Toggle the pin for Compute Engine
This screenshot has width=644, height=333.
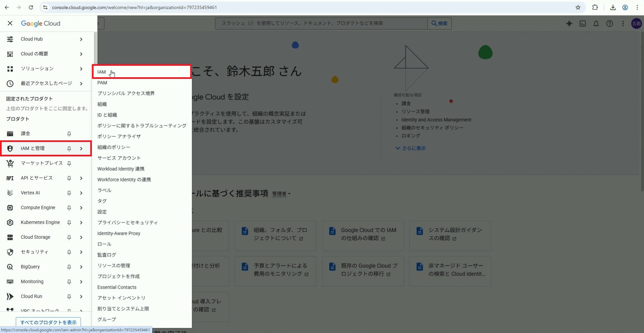point(69,208)
